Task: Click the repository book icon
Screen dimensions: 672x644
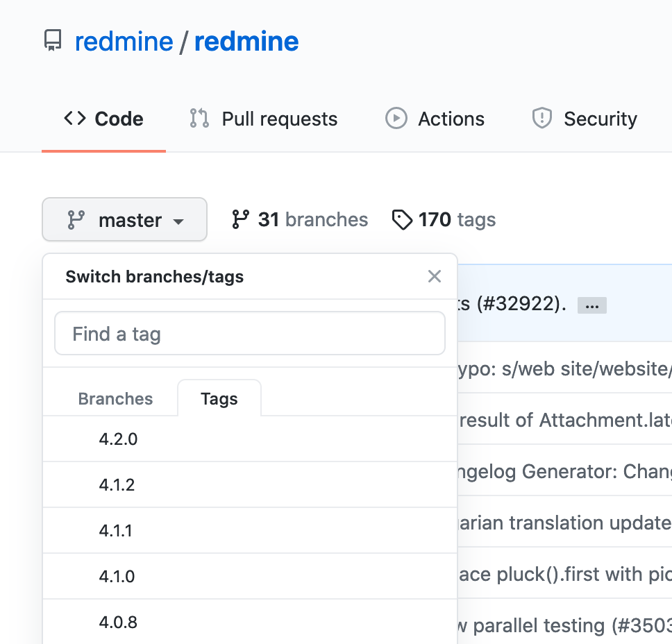Action: tap(53, 40)
